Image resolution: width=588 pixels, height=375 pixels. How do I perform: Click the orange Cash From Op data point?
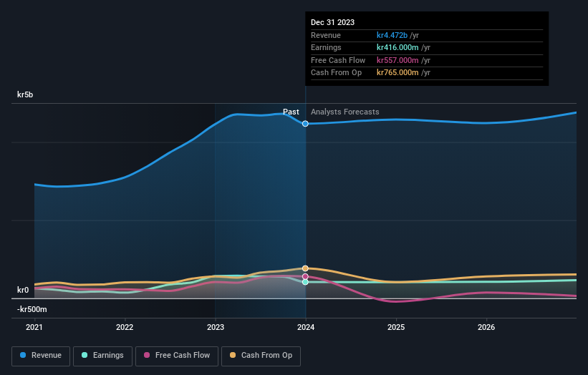point(305,268)
